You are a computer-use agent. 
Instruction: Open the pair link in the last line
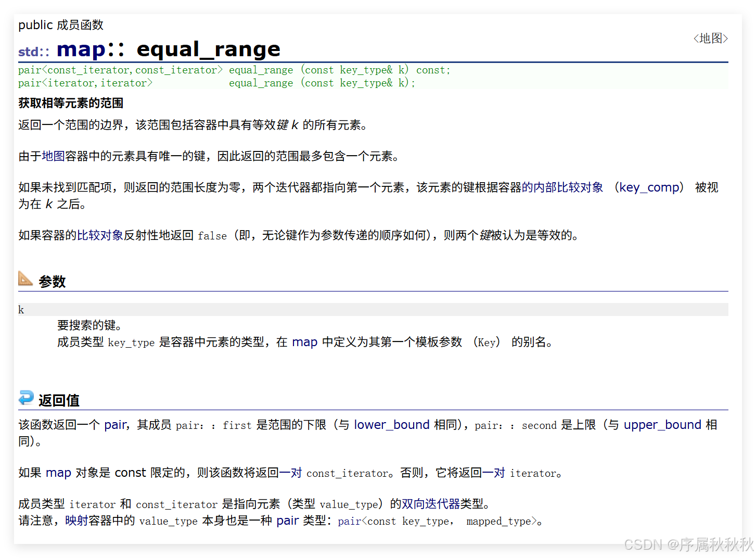tap(287, 521)
